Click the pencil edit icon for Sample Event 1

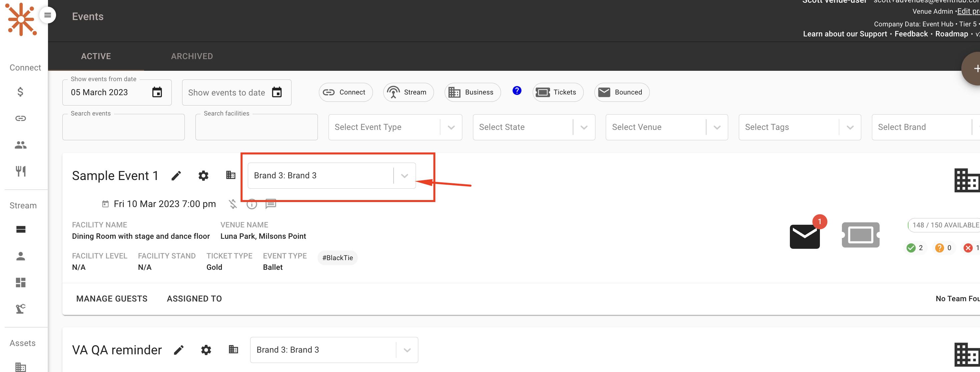click(176, 176)
